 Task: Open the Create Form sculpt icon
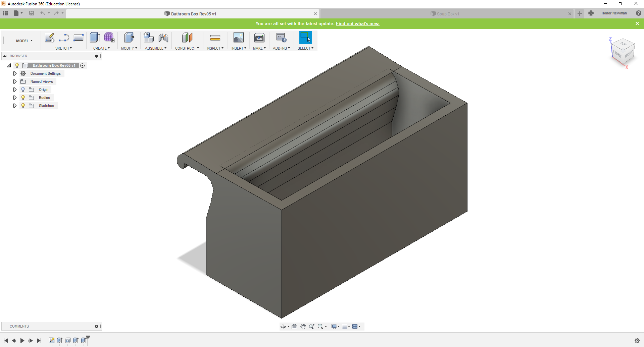coord(109,38)
